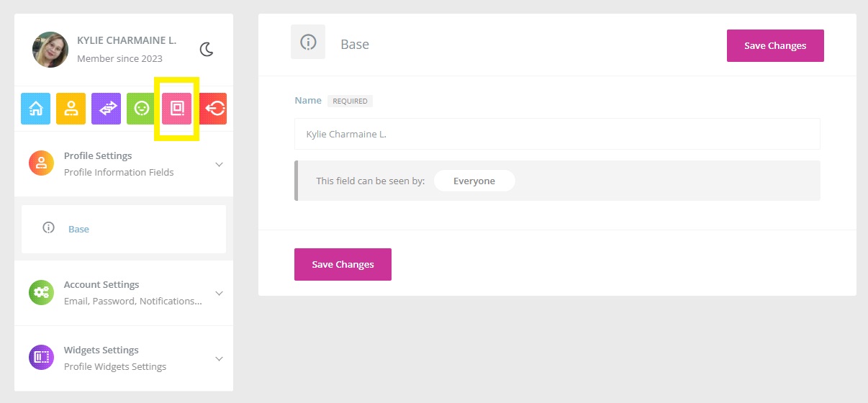
Task: Expand the Account Settings chevron
Action: 220,293
